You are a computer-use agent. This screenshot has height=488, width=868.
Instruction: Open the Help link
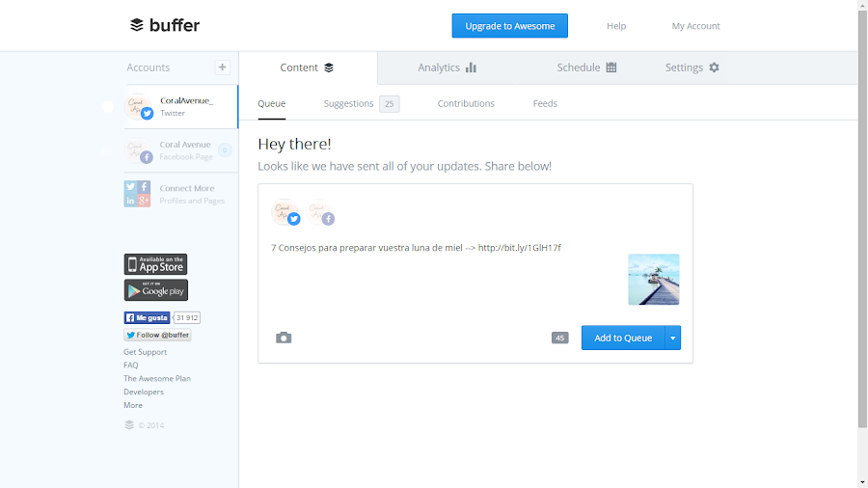click(616, 26)
